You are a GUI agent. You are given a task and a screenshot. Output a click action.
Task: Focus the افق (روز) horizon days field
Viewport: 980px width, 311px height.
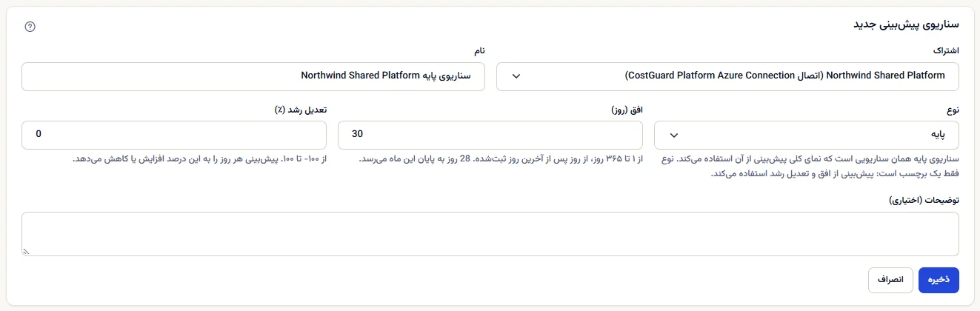pos(490,135)
